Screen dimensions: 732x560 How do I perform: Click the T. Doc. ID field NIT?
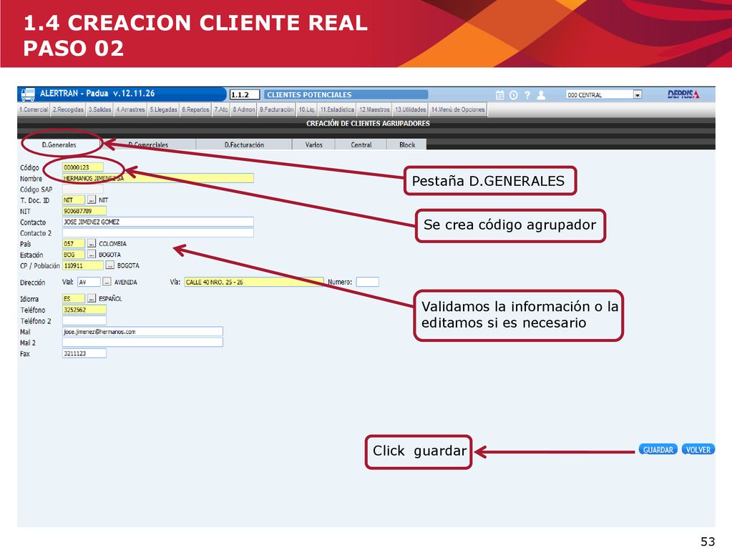click(x=74, y=200)
